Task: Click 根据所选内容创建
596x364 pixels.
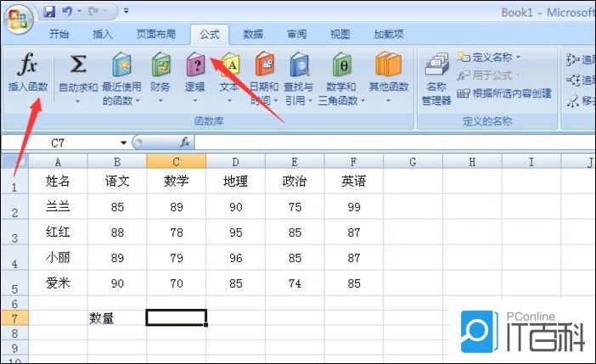Action: pyautogui.click(x=504, y=93)
